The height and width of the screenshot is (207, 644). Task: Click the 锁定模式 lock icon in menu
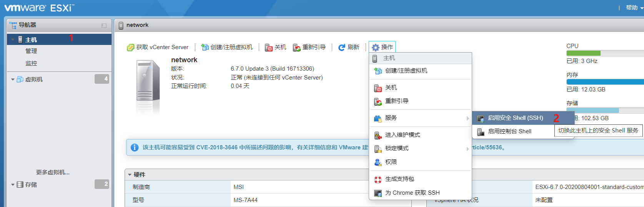click(378, 149)
